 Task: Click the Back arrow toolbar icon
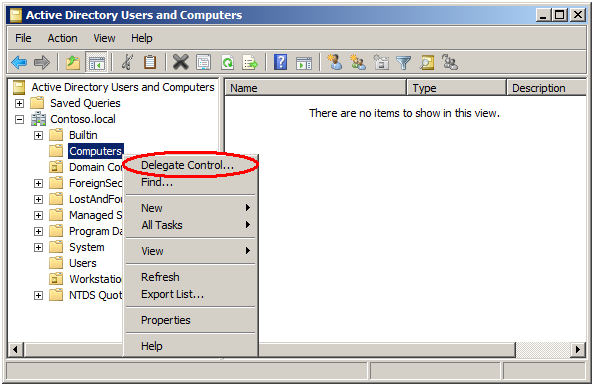click(x=19, y=62)
